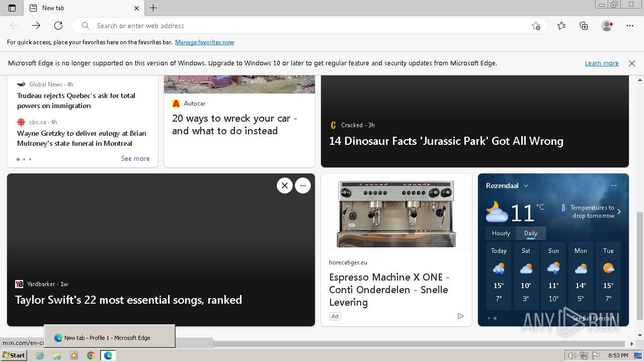
Task: Open Trudeau rejects Quebec's ask article
Action: click(76, 101)
